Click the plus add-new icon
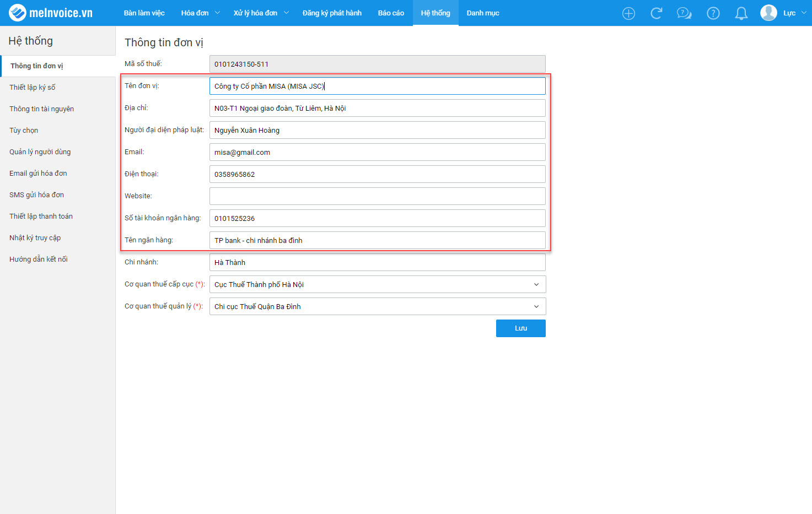The height and width of the screenshot is (514, 812). pyautogui.click(x=628, y=13)
